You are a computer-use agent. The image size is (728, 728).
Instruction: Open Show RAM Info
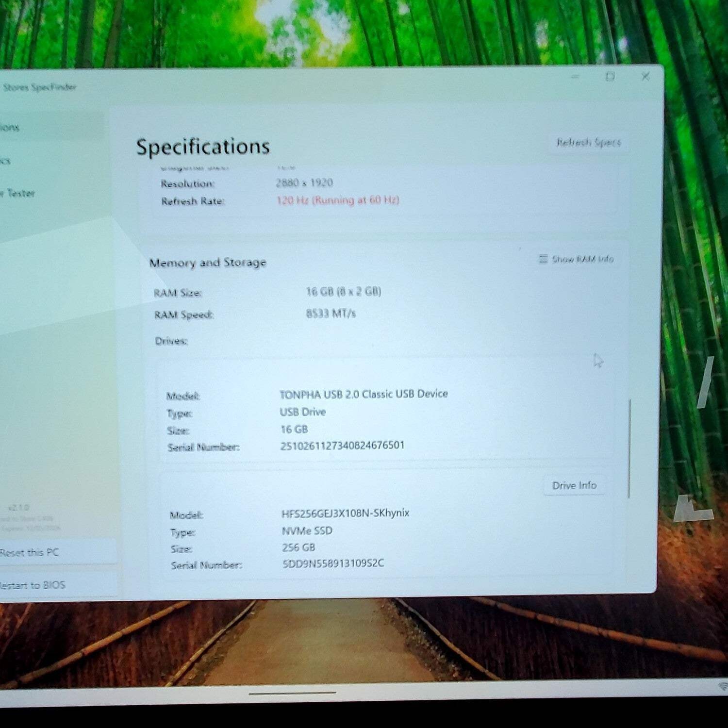point(576,259)
